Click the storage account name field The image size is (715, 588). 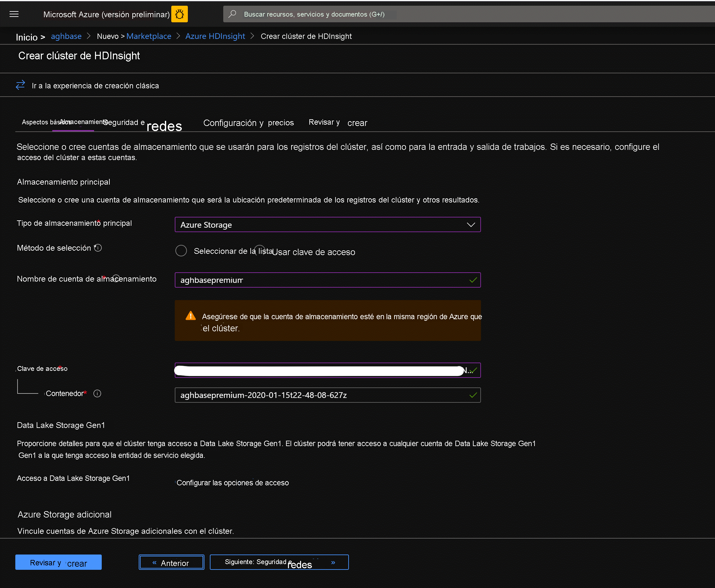[328, 280]
